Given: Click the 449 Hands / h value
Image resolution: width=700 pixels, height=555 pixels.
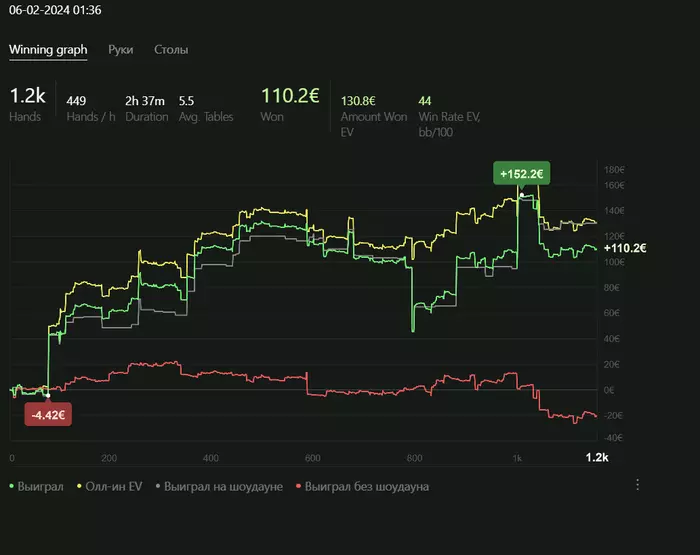Looking at the screenshot, I should pos(76,101).
